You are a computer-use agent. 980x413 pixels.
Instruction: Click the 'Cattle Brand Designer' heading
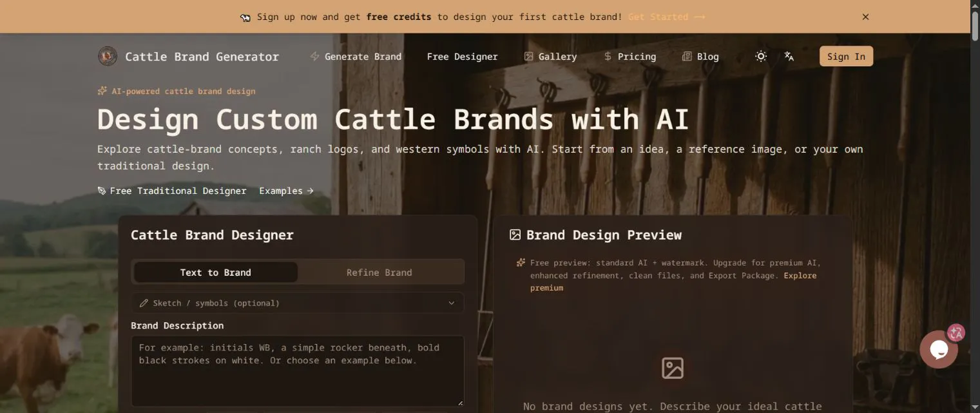point(212,235)
